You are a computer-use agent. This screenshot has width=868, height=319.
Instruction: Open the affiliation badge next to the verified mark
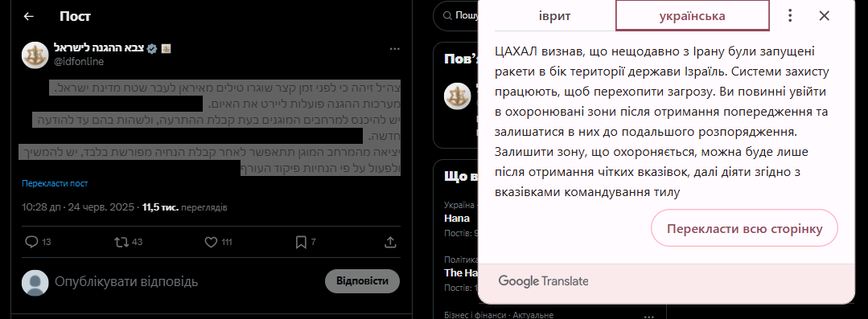point(166,48)
